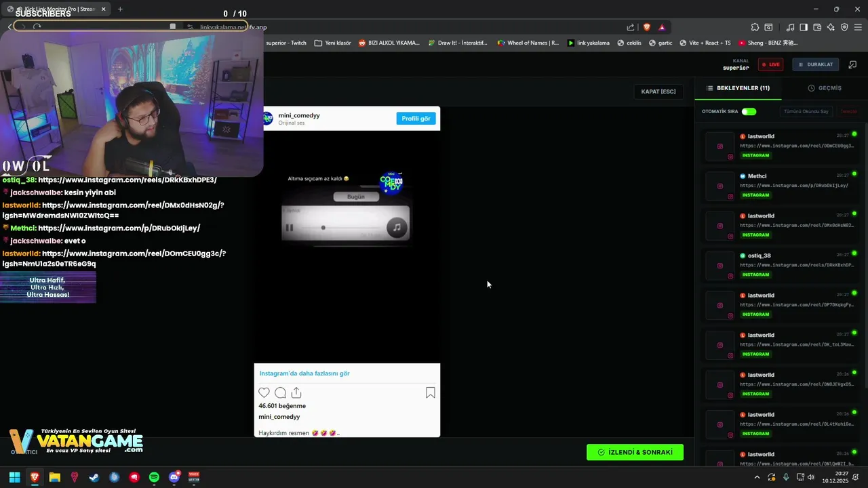Open the 'Sheng - BENZ' YouTube bookmark
The height and width of the screenshot is (488, 868).
coord(768,43)
